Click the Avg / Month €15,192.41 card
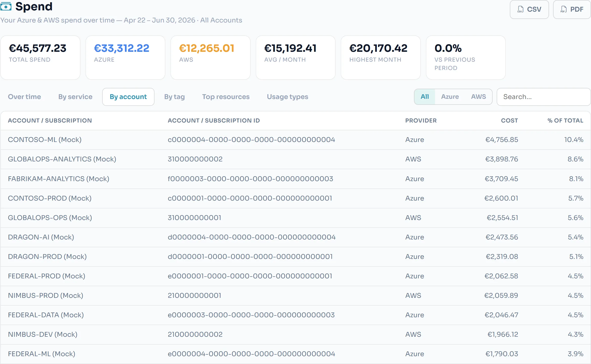 295,58
